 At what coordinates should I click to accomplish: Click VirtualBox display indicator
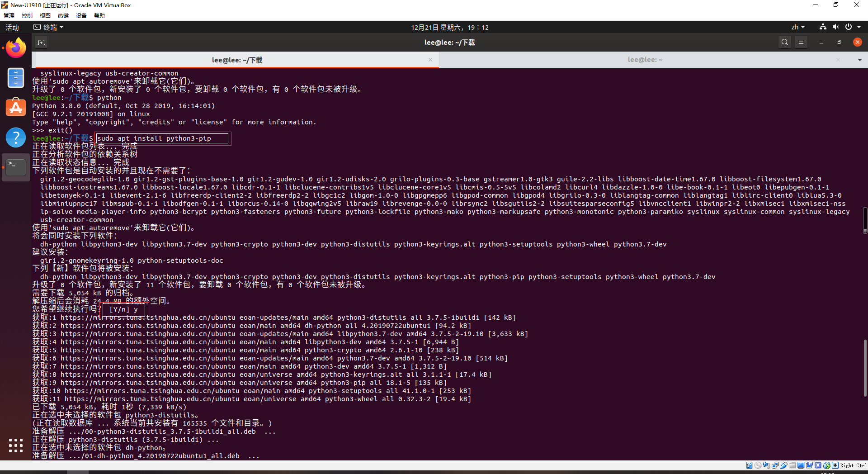(x=801, y=465)
